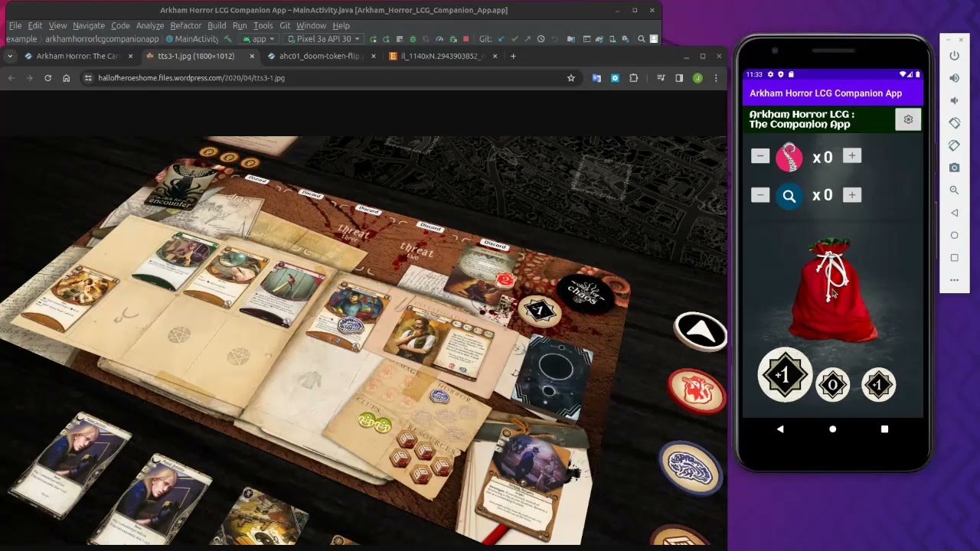Click the emulator sidebar home circle
980x551 pixels.
pos(954,235)
